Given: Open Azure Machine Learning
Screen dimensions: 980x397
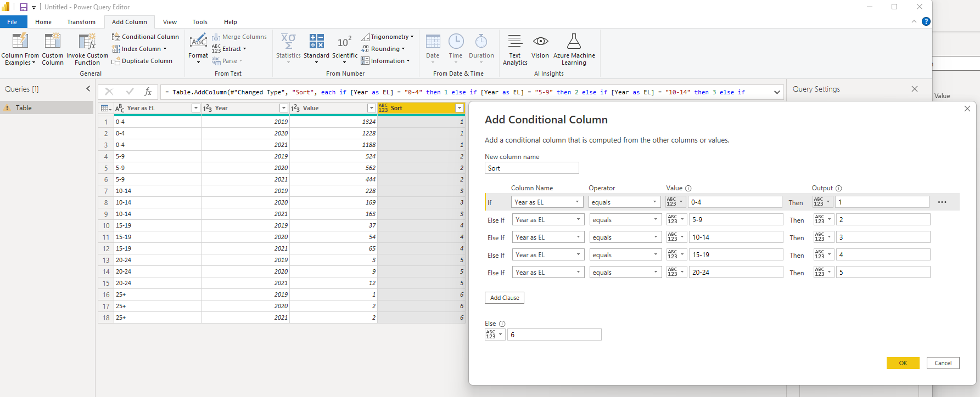Looking at the screenshot, I should tap(574, 49).
